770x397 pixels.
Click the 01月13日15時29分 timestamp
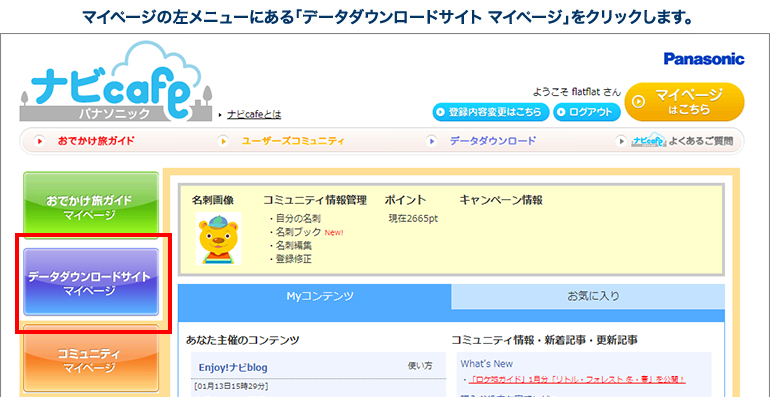point(231,386)
